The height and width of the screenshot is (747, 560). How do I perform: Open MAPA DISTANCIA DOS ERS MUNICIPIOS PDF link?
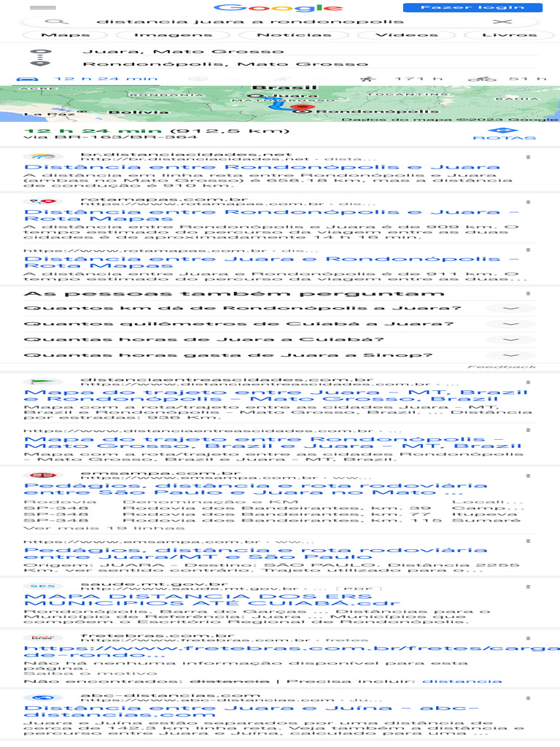(x=212, y=600)
